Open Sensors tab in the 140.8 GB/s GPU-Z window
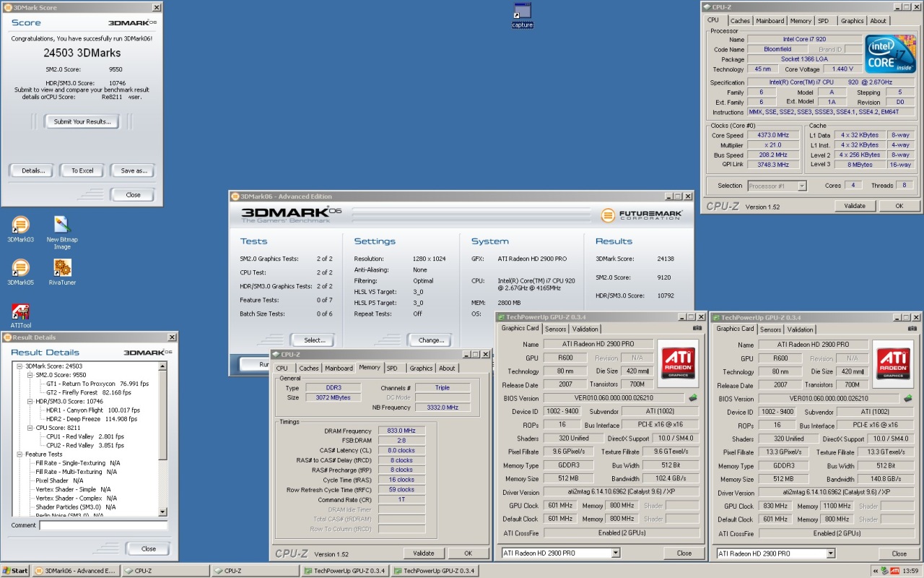This screenshot has height=578, width=924. (x=770, y=329)
